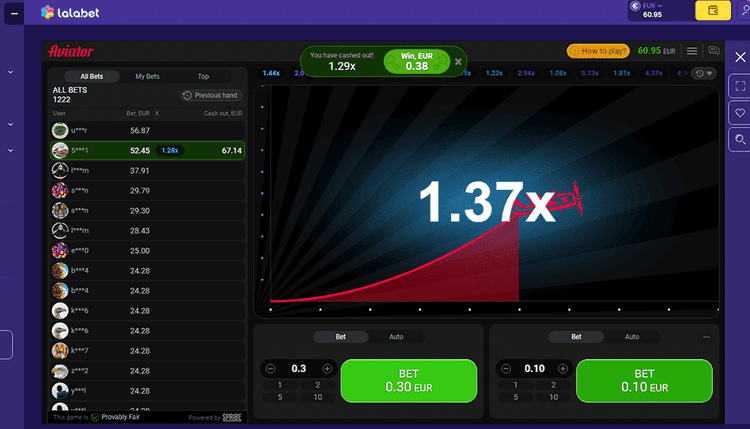Click avatar of user k***7
750x429 pixels.
point(60,351)
